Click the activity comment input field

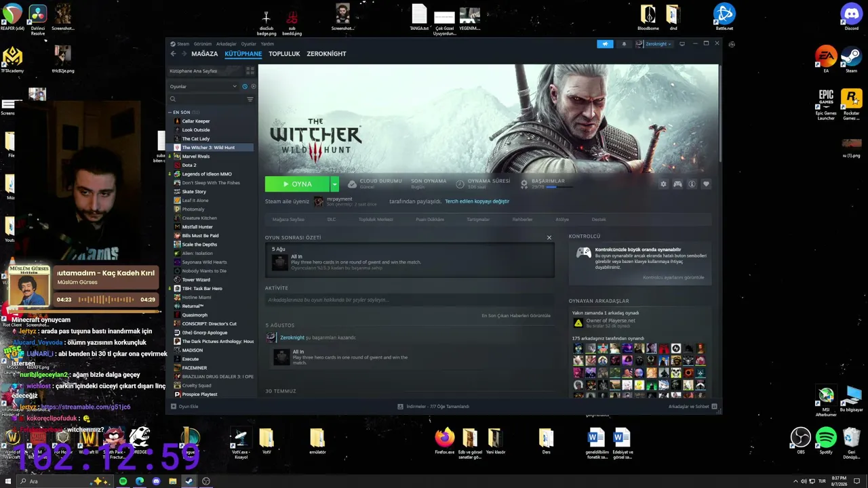(409, 300)
